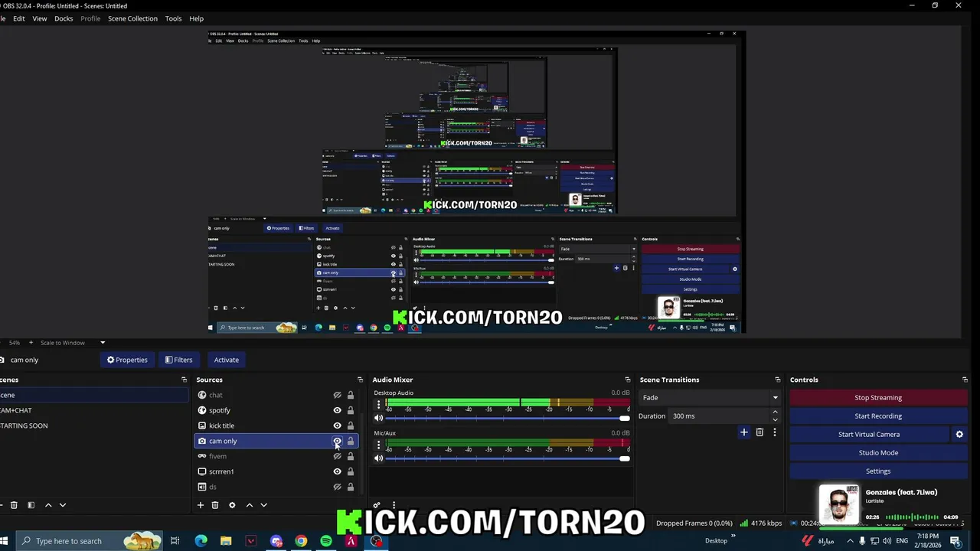Screen dimensions: 980x551
Task: Open the Edit menu
Action: [x=19, y=18]
